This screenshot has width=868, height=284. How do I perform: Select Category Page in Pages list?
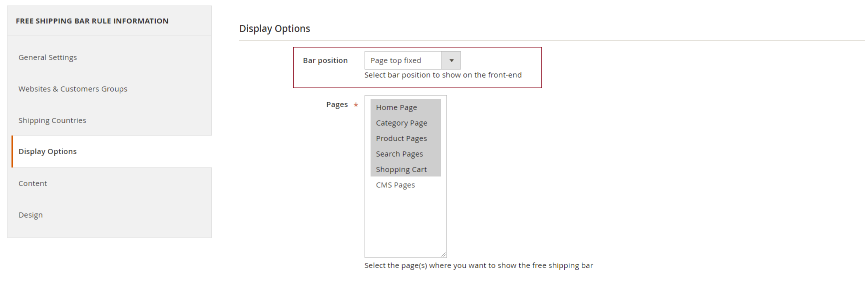coord(402,123)
